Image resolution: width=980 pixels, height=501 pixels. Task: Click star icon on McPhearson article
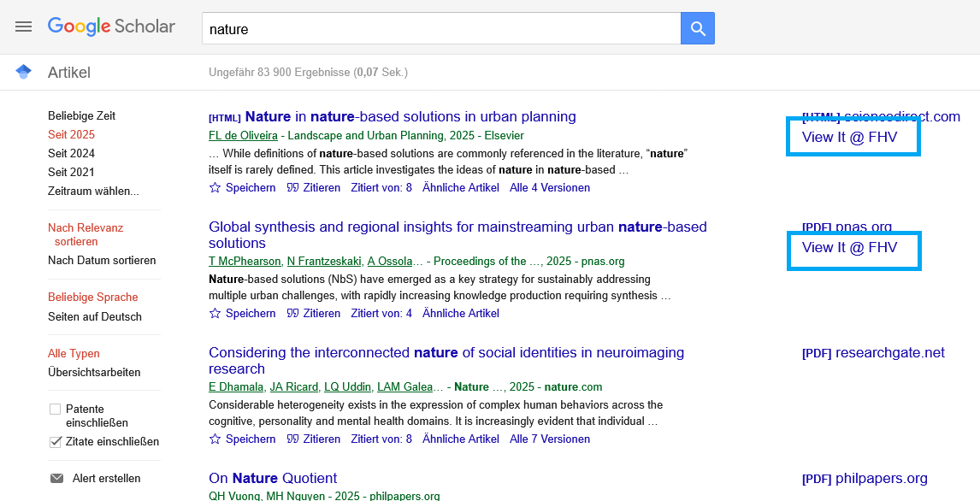pyautogui.click(x=215, y=314)
